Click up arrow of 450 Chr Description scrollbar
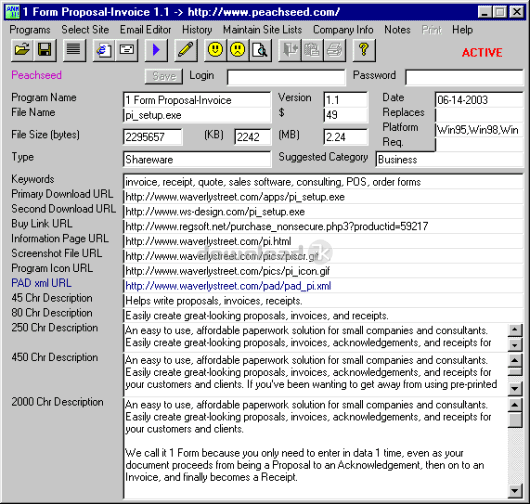This screenshot has width=530, height=504. [515, 360]
